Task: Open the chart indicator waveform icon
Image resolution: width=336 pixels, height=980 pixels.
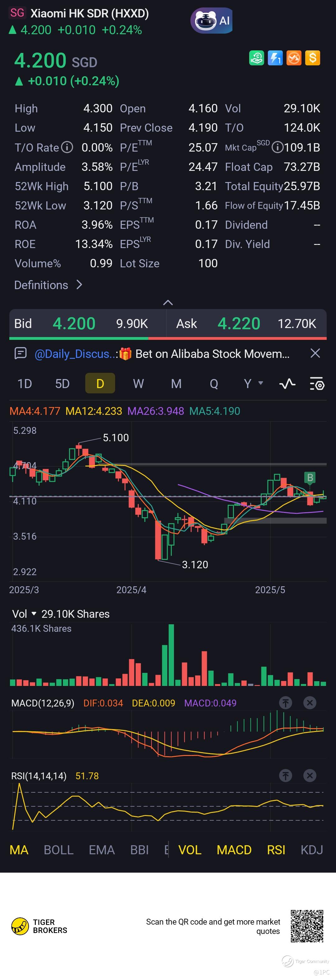Action: tap(287, 383)
